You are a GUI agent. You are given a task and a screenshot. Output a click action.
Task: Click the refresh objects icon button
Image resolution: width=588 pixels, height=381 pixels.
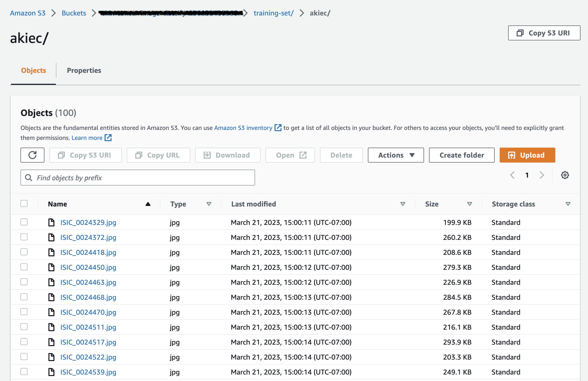tap(32, 155)
